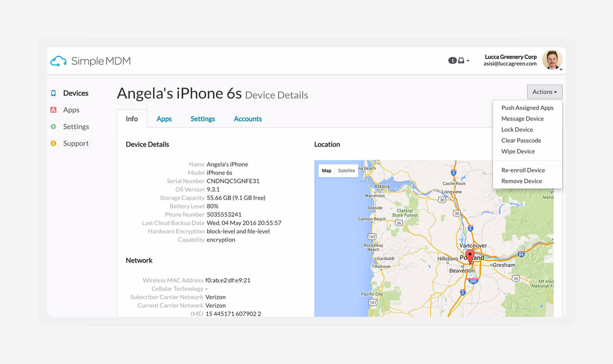The height and width of the screenshot is (364, 613).
Task: Click the notification count badge
Action: (452, 60)
